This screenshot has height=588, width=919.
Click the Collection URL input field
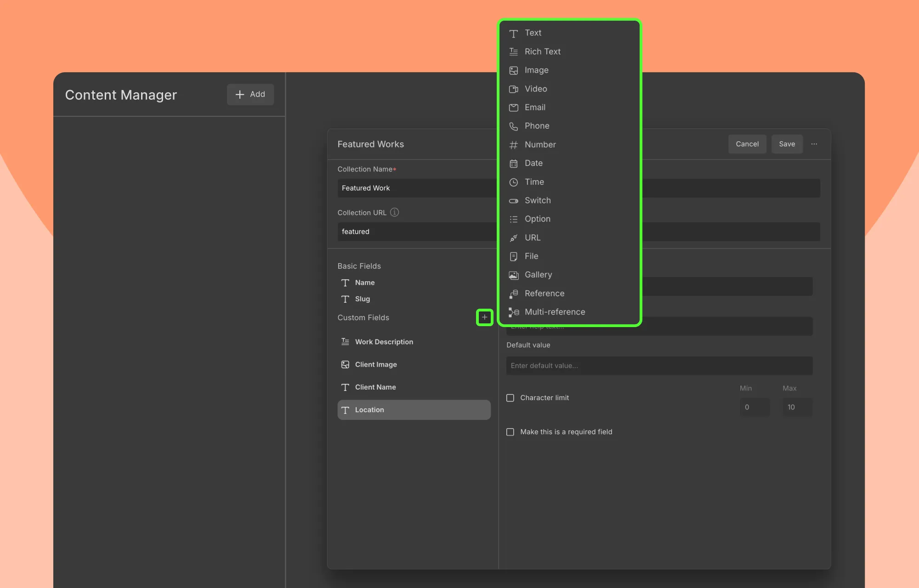[579, 232]
